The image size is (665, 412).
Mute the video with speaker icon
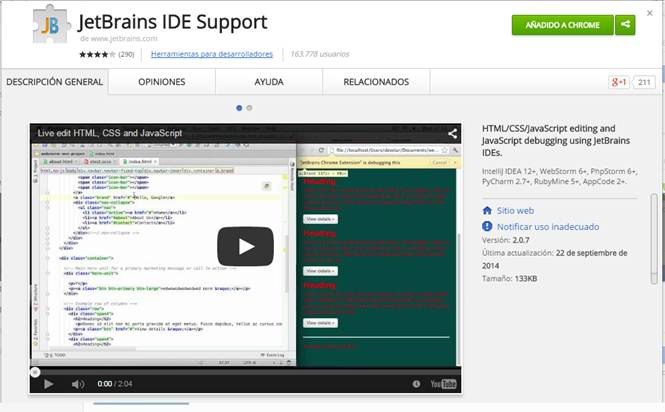tap(78, 384)
